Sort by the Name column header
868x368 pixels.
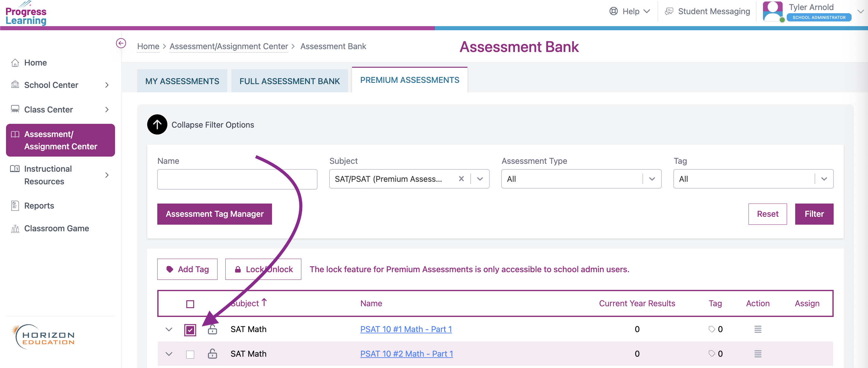point(371,303)
